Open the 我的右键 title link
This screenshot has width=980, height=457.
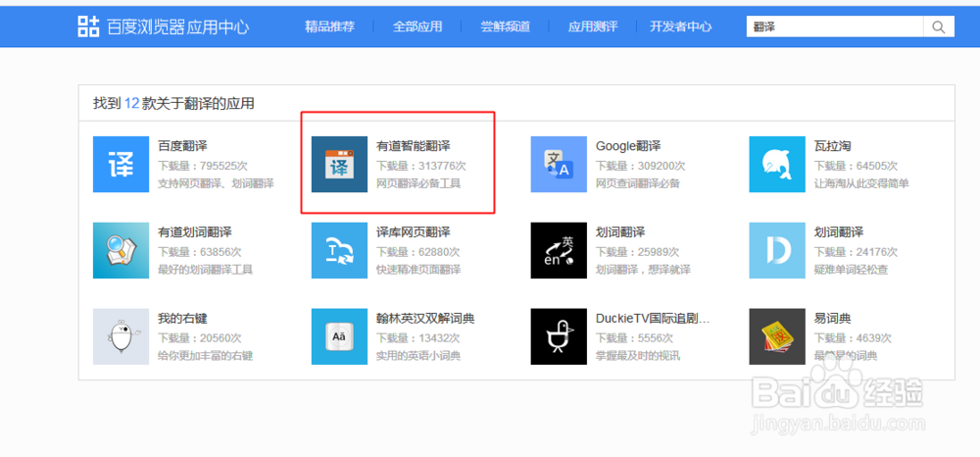[x=182, y=319]
